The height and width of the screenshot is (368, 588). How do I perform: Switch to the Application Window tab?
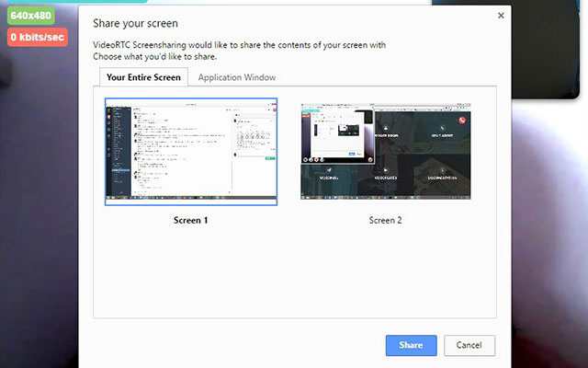[237, 77]
